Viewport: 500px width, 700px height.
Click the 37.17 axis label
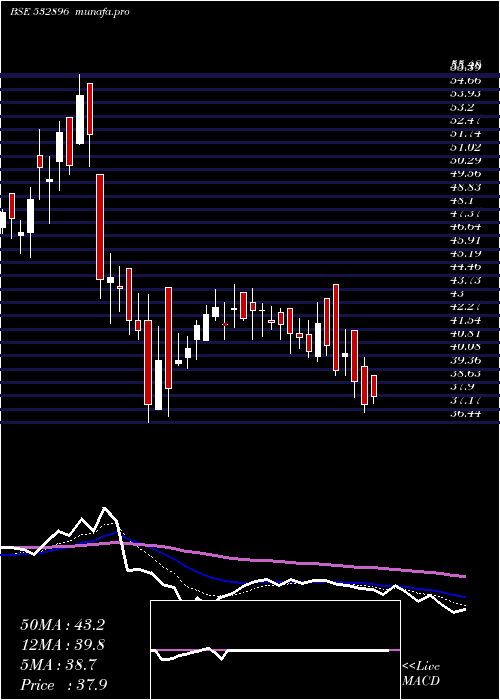point(466,400)
